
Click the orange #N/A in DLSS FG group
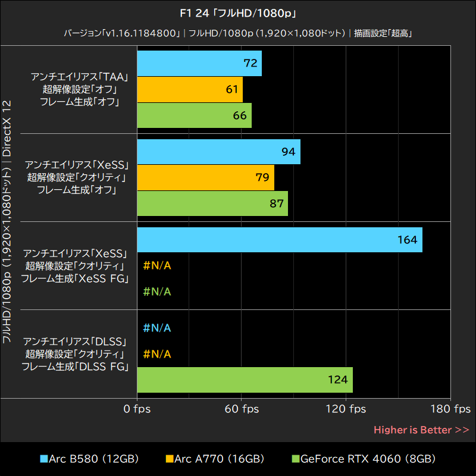click(157, 354)
